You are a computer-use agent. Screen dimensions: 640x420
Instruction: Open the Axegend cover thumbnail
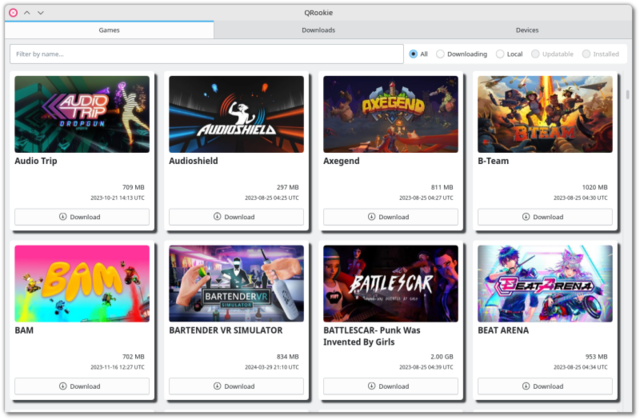pyautogui.click(x=391, y=114)
